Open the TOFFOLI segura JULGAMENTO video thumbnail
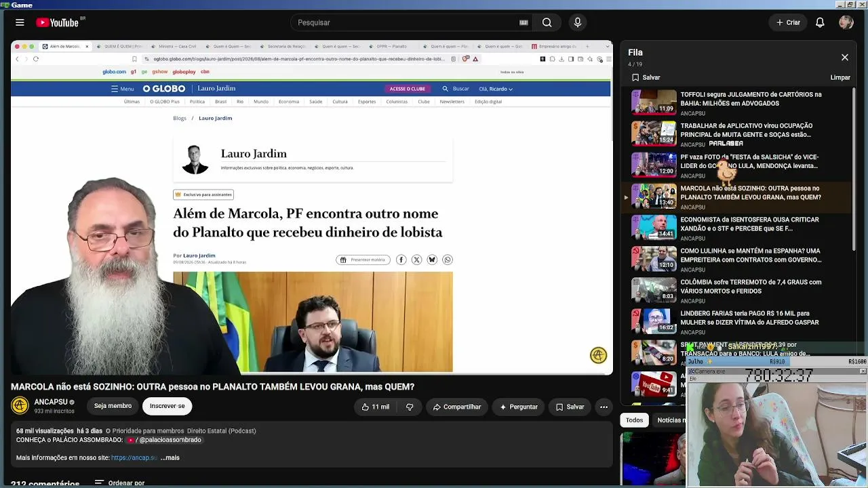 (654, 102)
